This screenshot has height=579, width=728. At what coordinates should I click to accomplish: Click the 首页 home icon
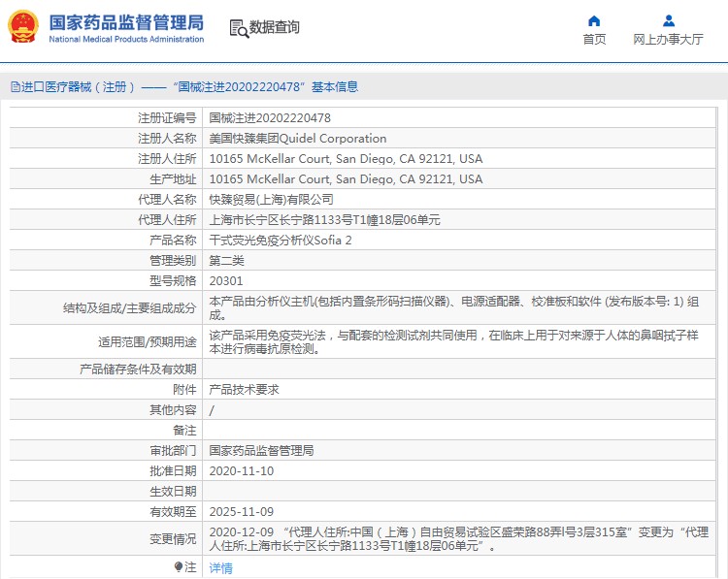[x=594, y=21]
